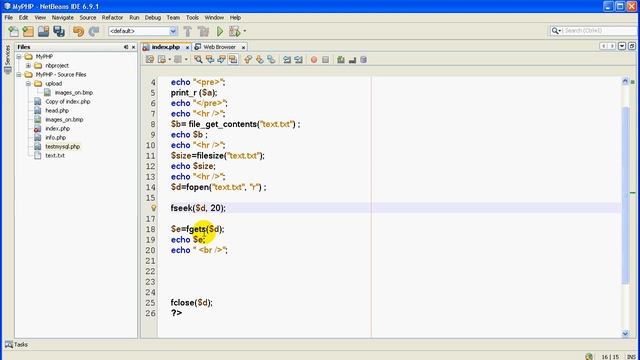Toggle Highlight Search in editor toolbar
This screenshot has height=360, width=640.
tap(233, 60)
